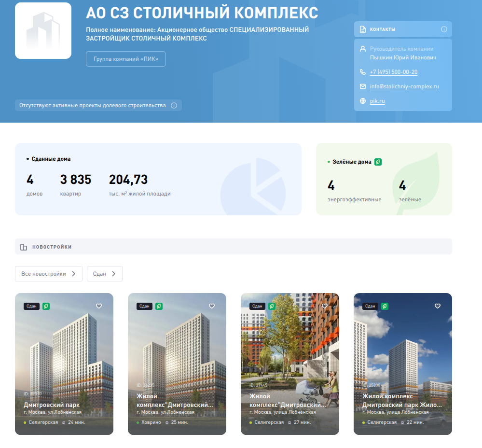Click the buildings icon in Новостройки header
The image size is (482, 448).
click(24, 247)
